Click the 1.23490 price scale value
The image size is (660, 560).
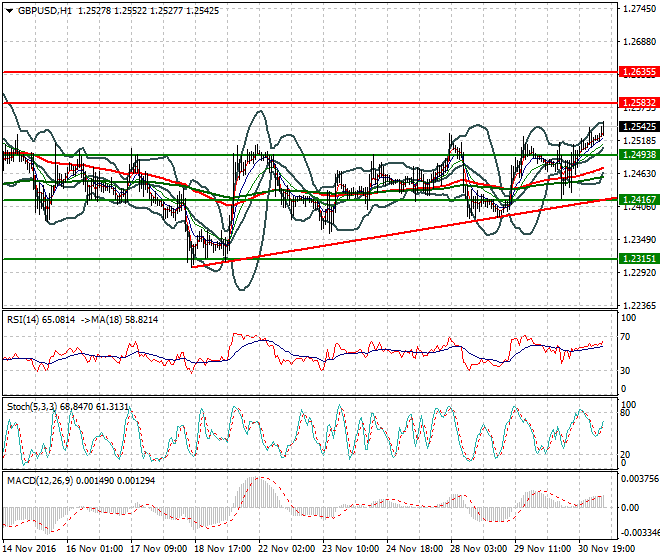[639, 240]
